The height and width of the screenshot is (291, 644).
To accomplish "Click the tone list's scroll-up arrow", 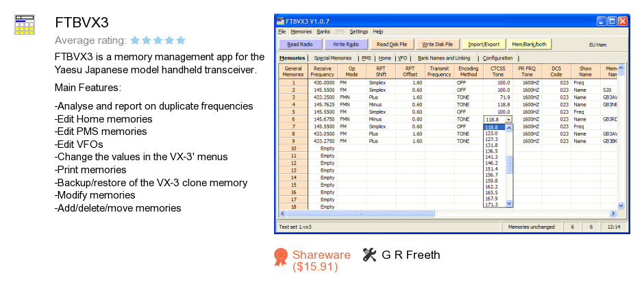I will [509, 127].
